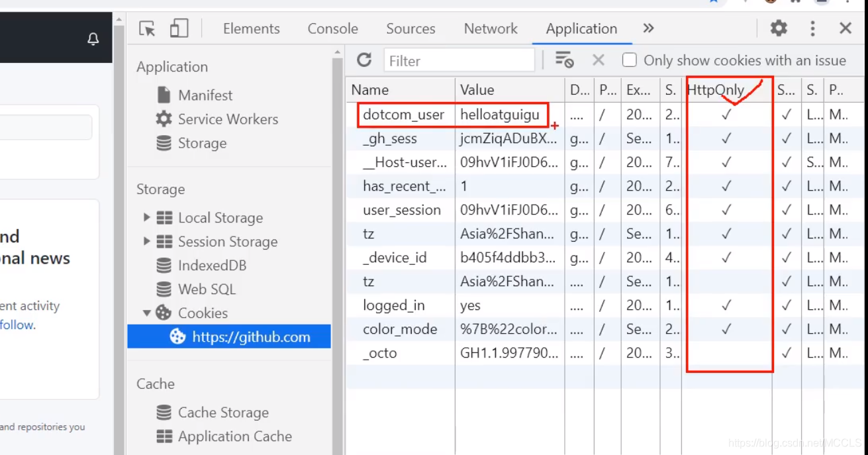
Task: Click the jcmZiqADuBX... cookie value
Action: pos(508,138)
